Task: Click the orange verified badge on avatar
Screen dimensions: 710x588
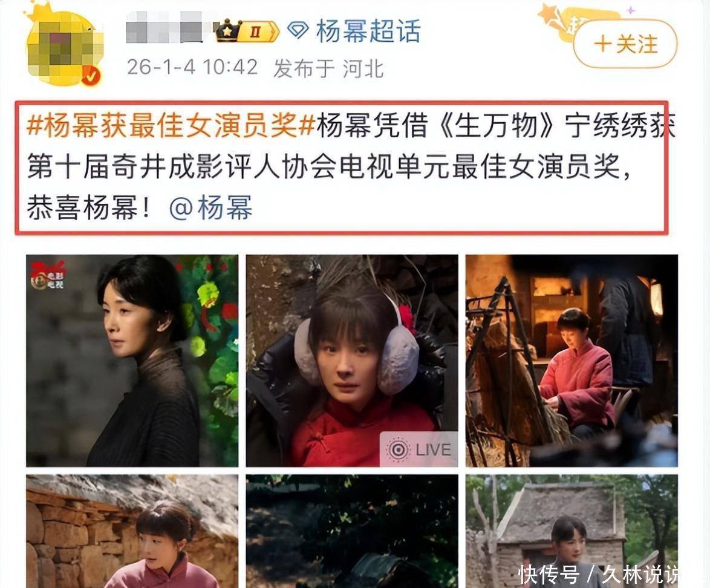Action: [91, 76]
